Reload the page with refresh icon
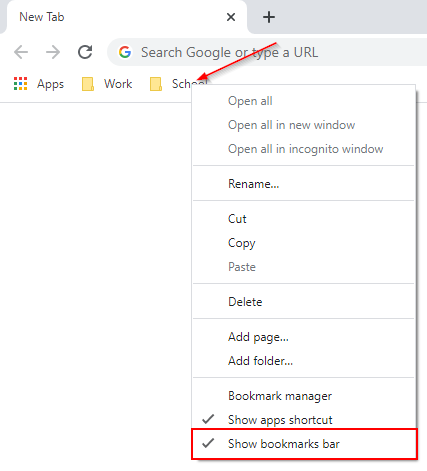This screenshot has width=427, height=471. pos(85,52)
